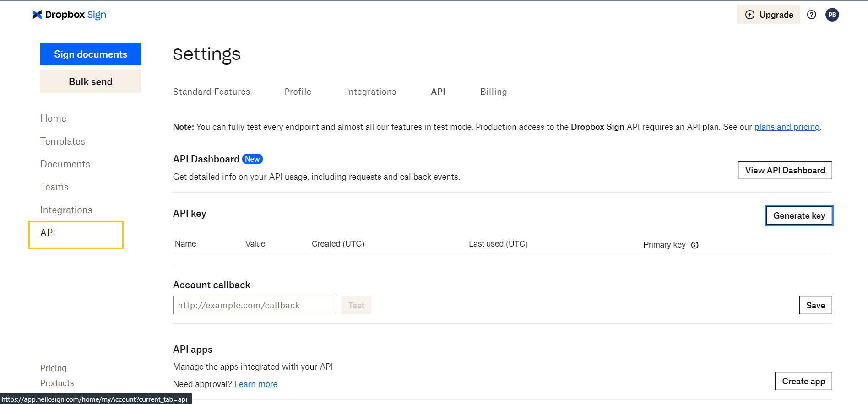Open Bulk send
Image resolution: width=868 pixels, height=404 pixels.
(91, 81)
